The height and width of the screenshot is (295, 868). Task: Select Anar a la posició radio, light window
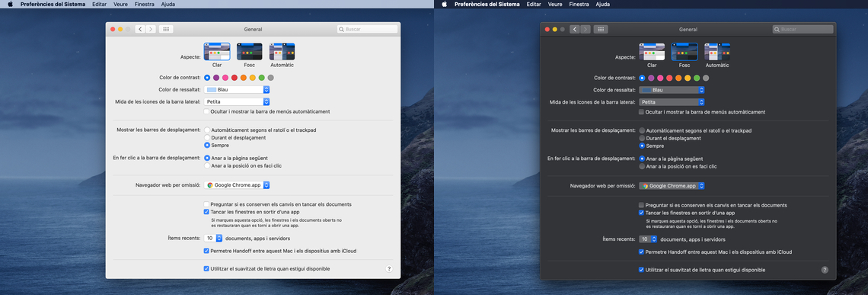click(x=207, y=165)
